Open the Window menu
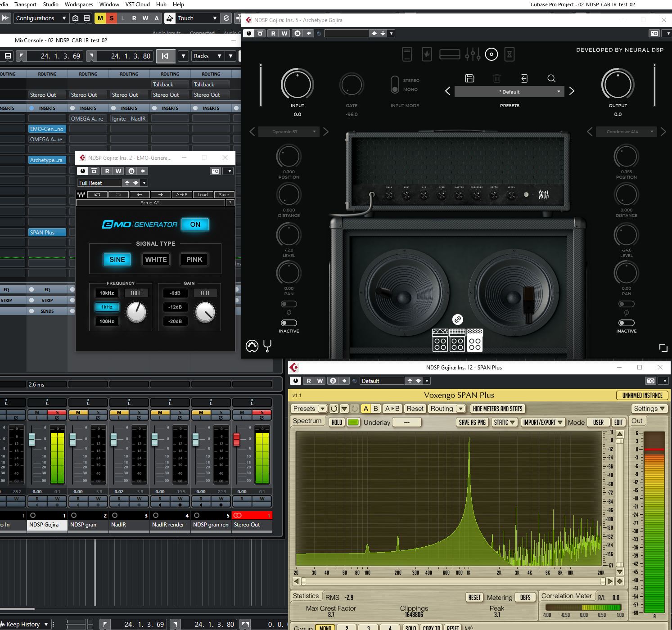Screen dimensions: 672x630 [109, 4]
